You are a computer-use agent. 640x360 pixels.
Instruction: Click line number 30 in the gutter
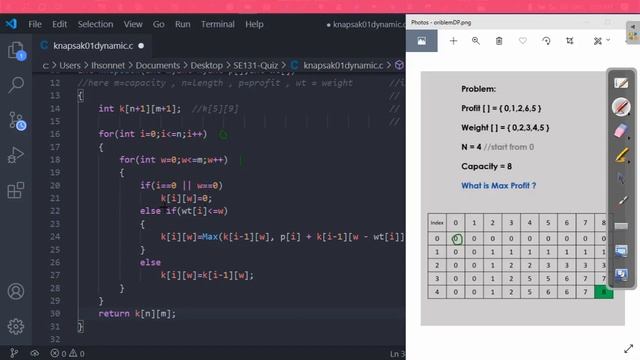point(55,313)
